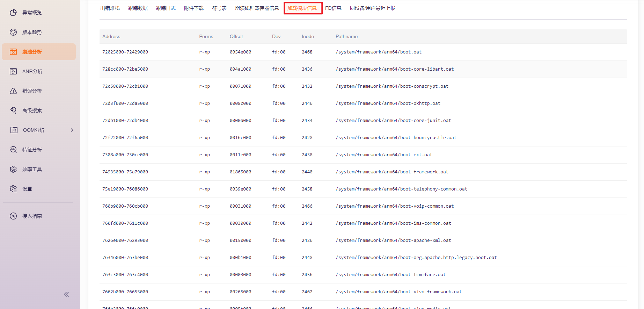Go to the 附件下载 tab
This screenshot has width=644, height=309.
click(193, 8)
